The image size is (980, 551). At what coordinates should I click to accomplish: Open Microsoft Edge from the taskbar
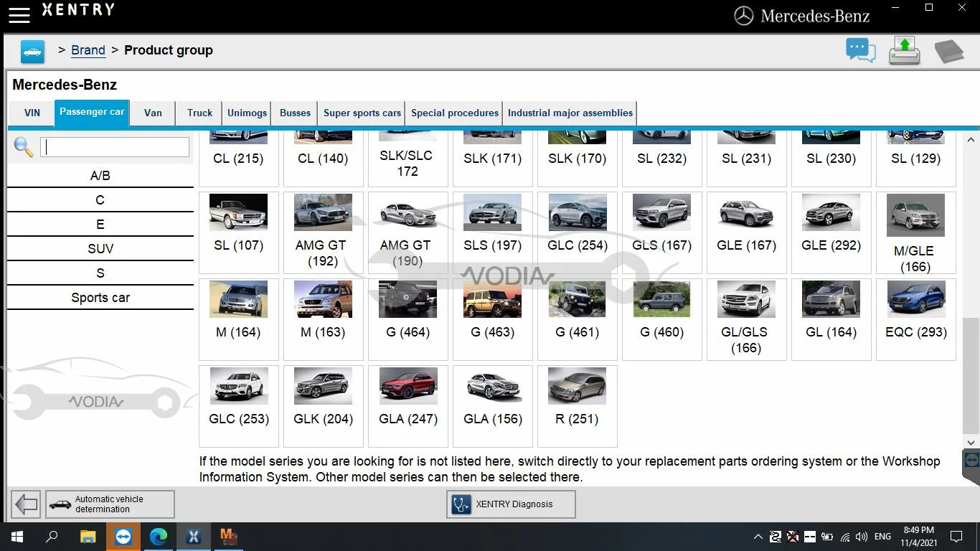[x=159, y=536]
